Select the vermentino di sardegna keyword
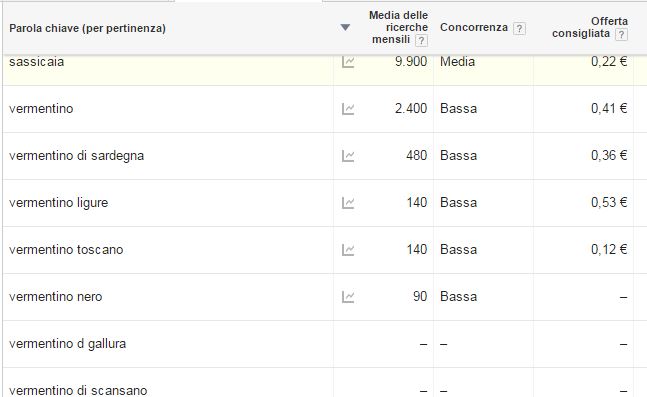 (76, 156)
